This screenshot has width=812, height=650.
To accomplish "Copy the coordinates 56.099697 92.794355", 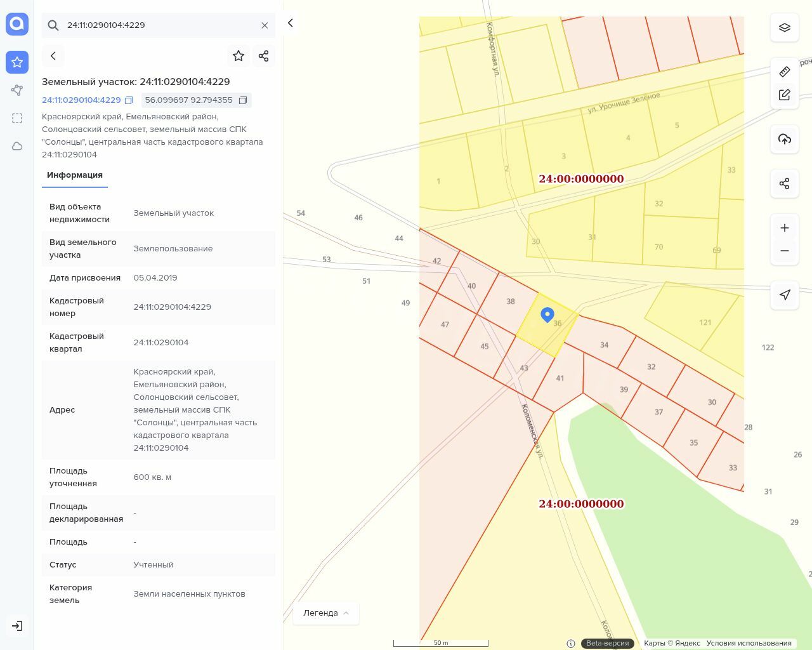I will pos(242,100).
